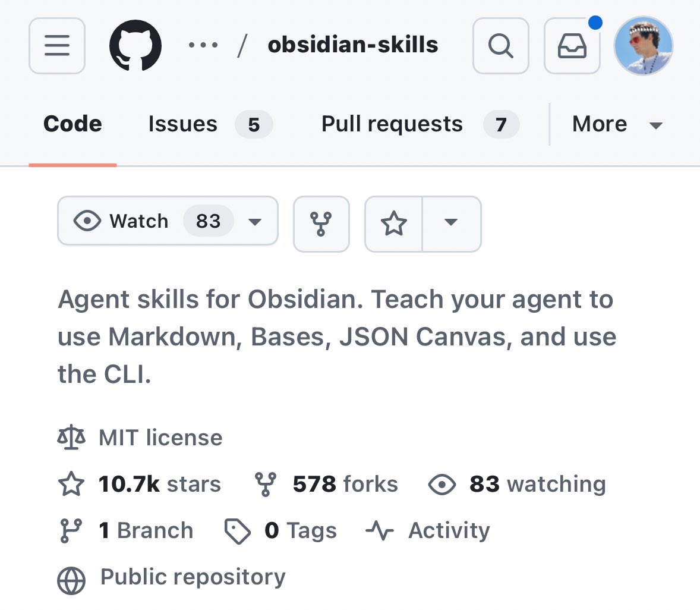Open the notifications inbox
The height and width of the screenshot is (610, 700).
click(x=572, y=46)
